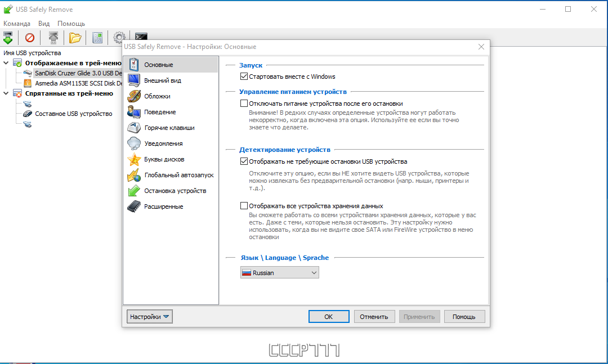Click the Горячие клавиши key icon
This screenshot has width=608, height=364.
click(x=134, y=128)
